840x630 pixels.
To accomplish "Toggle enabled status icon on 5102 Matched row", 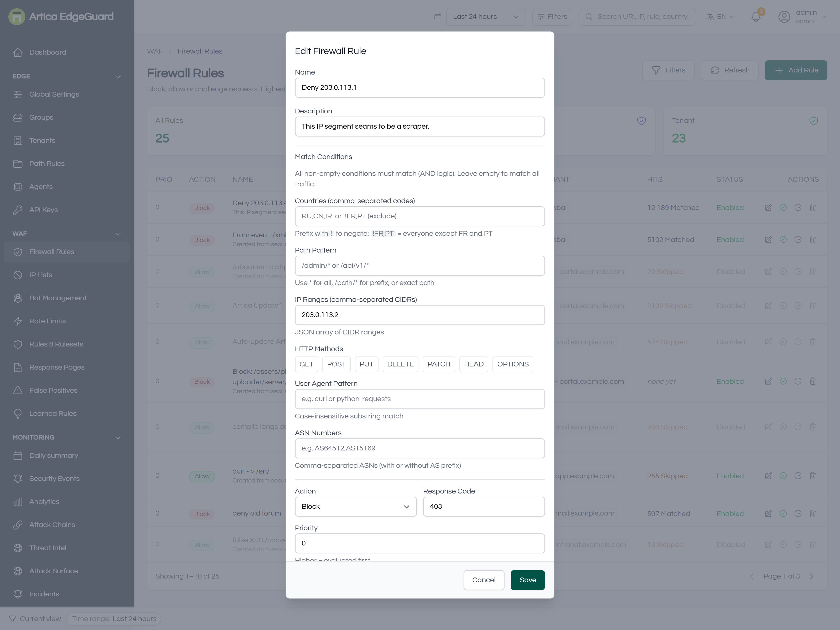I will coord(783,239).
